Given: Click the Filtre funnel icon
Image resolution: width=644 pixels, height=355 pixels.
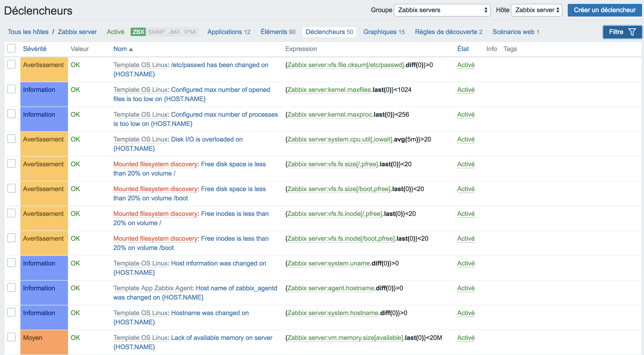Looking at the screenshot, I should [x=632, y=32].
